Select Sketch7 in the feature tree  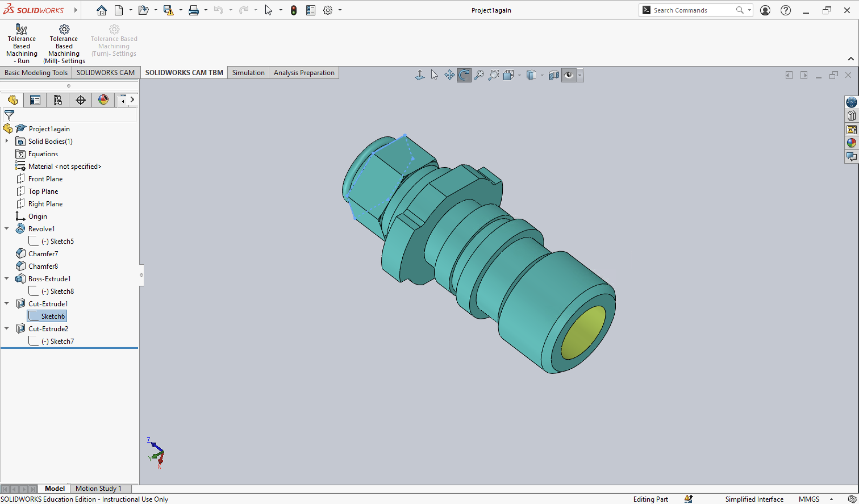pos(62,341)
